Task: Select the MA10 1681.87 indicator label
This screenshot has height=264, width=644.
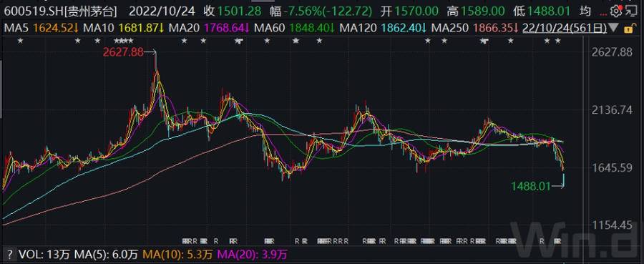Action: (124, 29)
